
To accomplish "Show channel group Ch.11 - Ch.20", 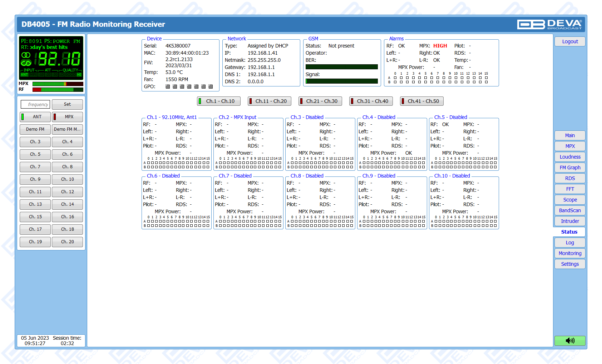I will coord(270,101).
